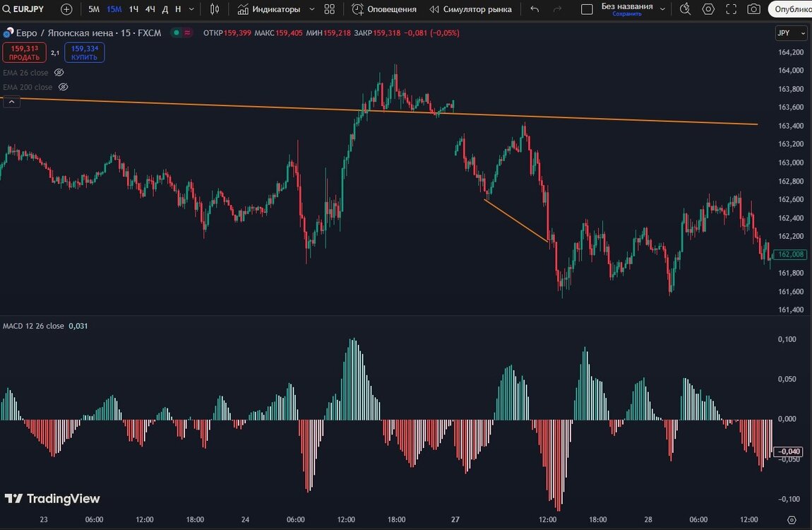The width and height of the screenshot is (812, 530).
Task: Select the short orange descending trendline
Action: click(x=515, y=220)
